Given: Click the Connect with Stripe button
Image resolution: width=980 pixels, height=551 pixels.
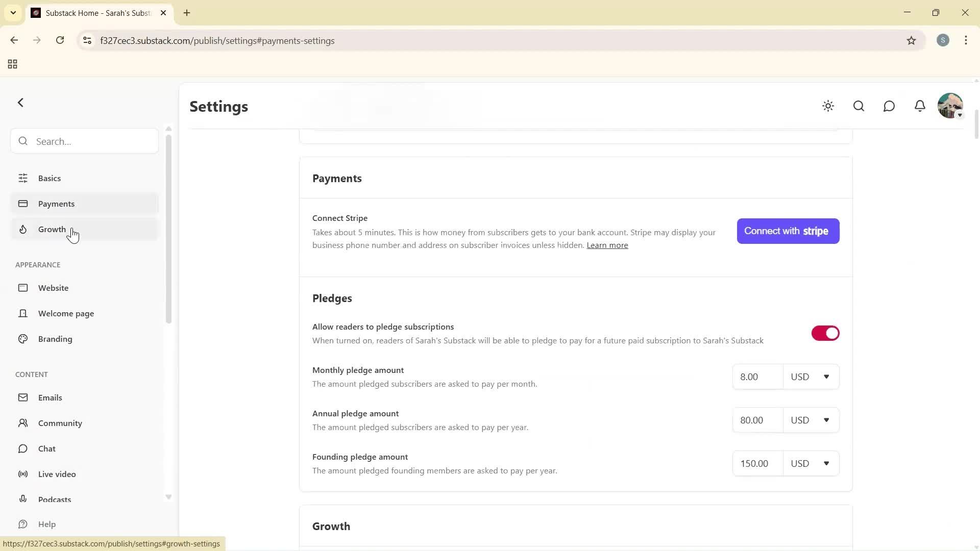Looking at the screenshot, I should [x=788, y=231].
